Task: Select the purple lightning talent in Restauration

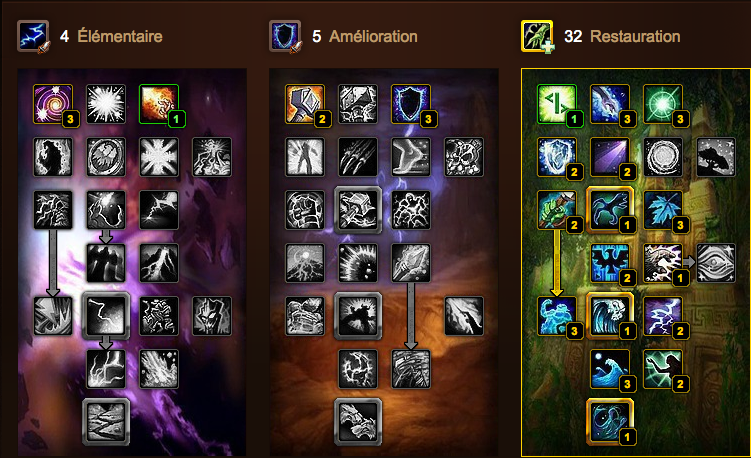Action: [663, 316]
